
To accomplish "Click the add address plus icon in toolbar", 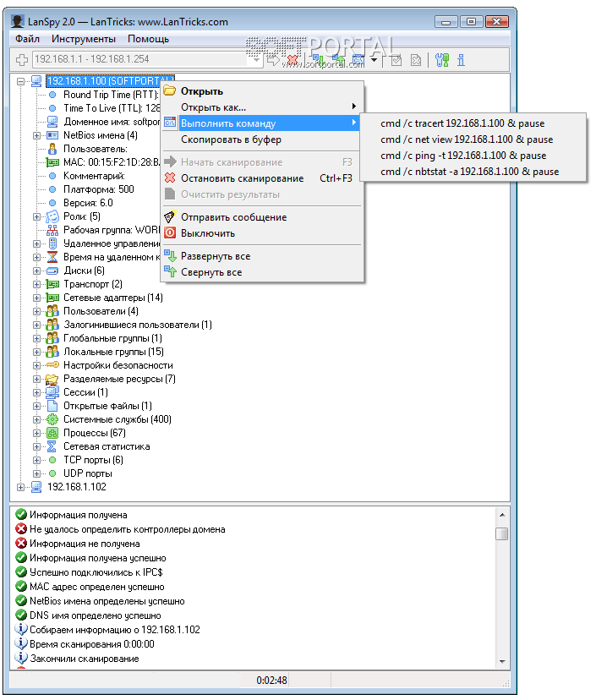I will pos(21,59).
